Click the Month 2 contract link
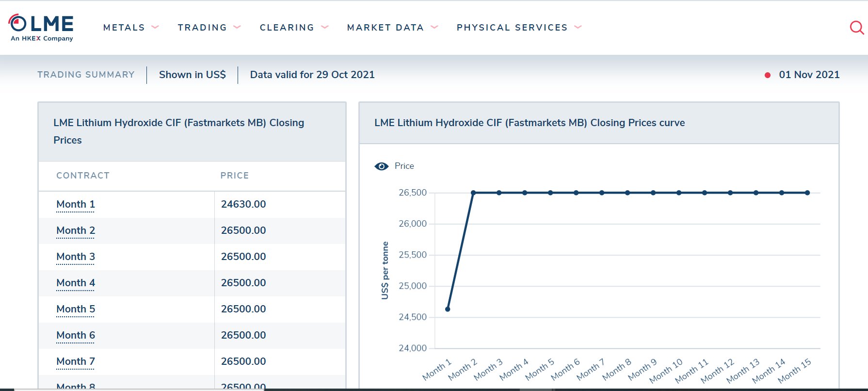Viewport: 868px width, 391px height. pos(76,230)
